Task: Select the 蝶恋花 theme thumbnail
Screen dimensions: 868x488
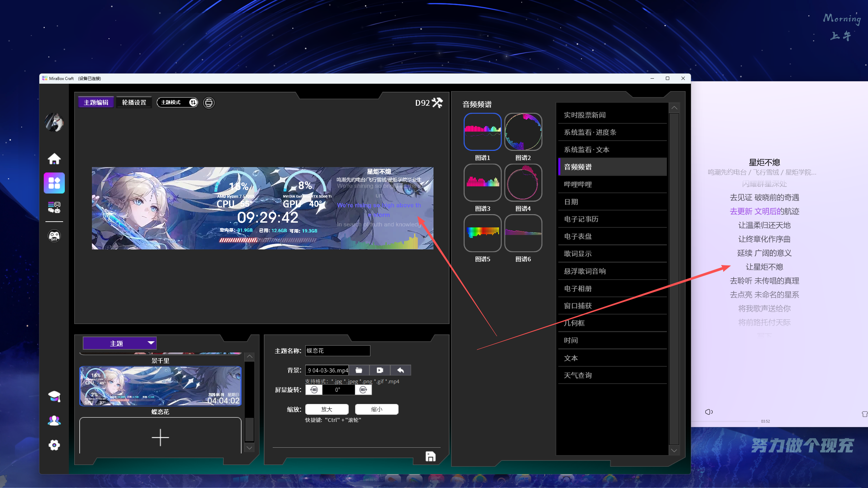Action: click(160, 386)
